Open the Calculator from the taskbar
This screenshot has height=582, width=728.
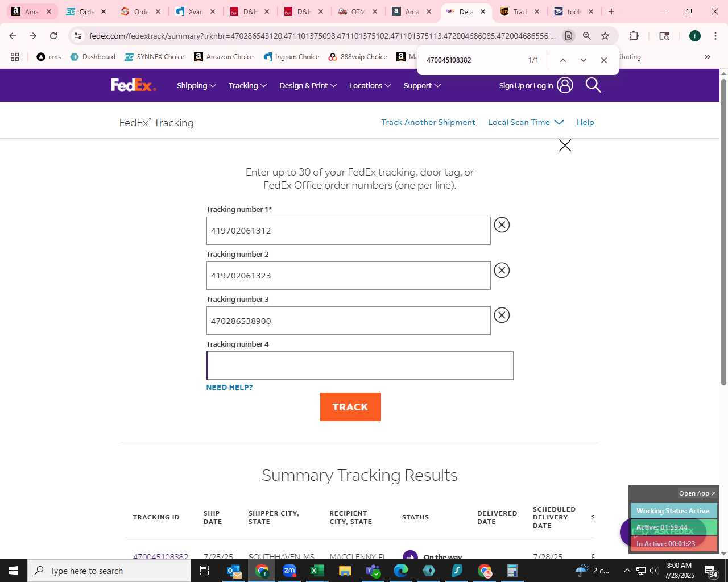click(x=512, y=571)
